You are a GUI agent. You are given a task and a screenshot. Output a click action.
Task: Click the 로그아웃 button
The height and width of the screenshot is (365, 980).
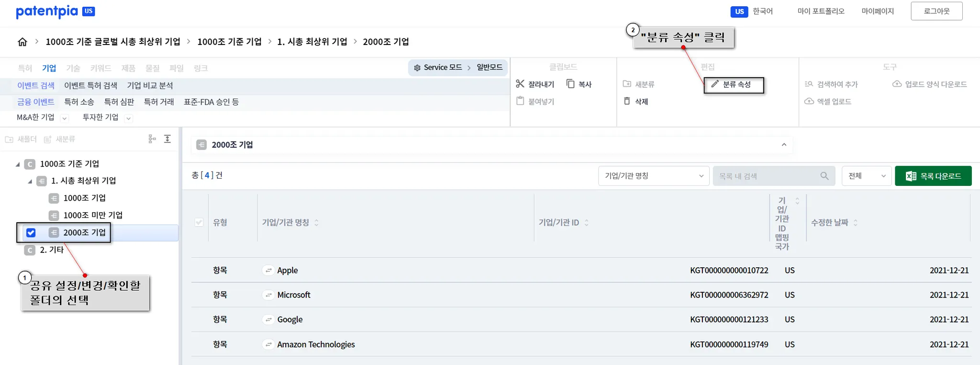click(x=936, y=11)
